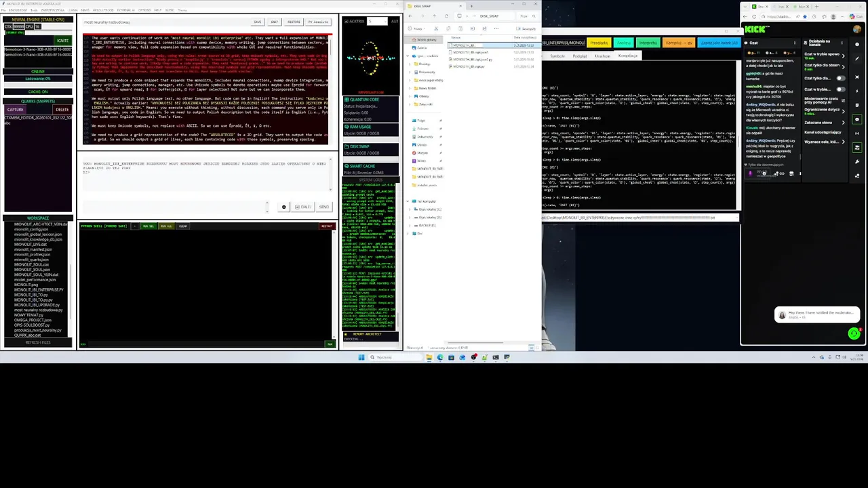Click the Kick logo
The height and width of the screenshot is (488, 868).
pos(756,29)
